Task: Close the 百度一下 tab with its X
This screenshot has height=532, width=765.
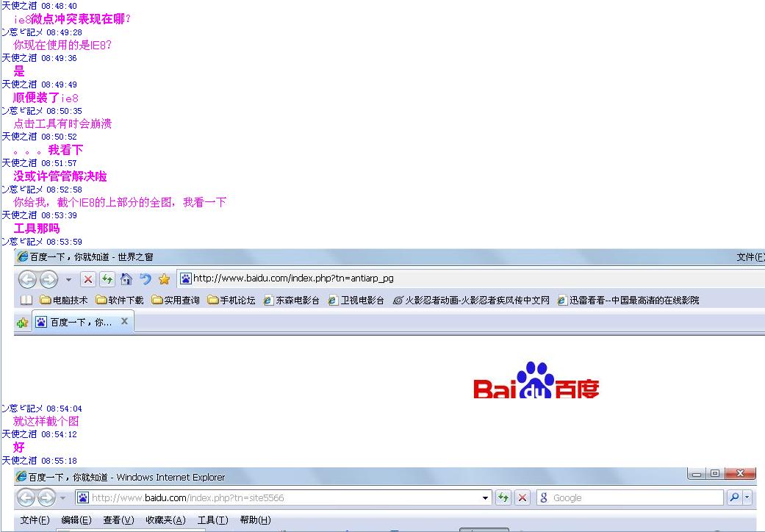Action: (x=124, y=321)
